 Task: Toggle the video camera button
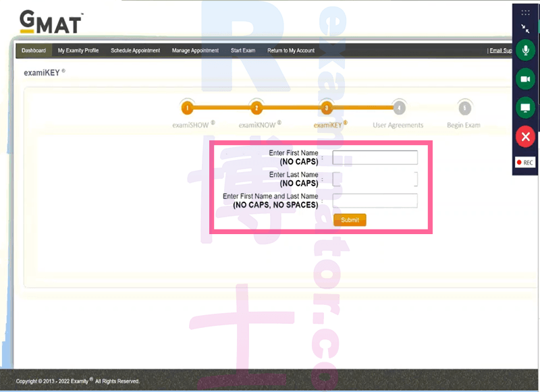click(x=526, y=79)
